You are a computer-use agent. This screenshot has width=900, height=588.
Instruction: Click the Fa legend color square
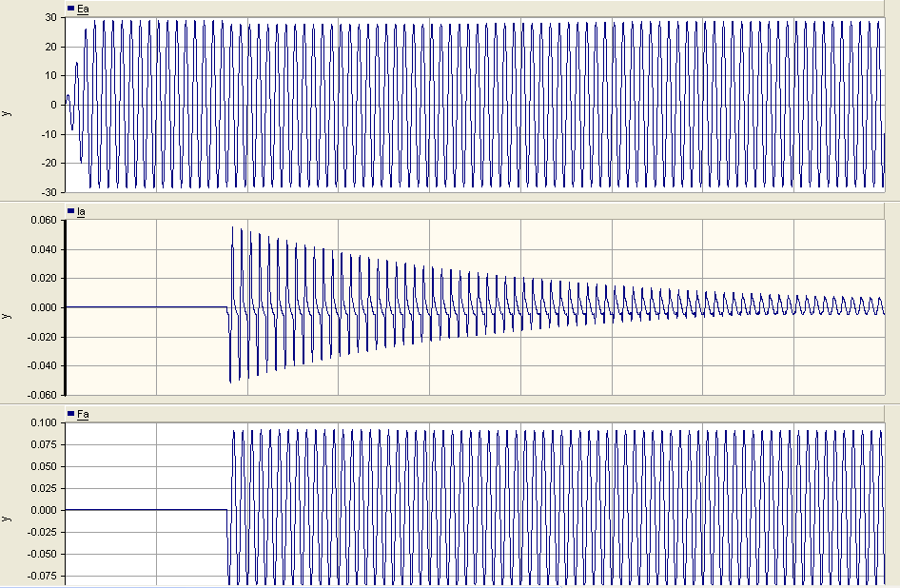70,414
